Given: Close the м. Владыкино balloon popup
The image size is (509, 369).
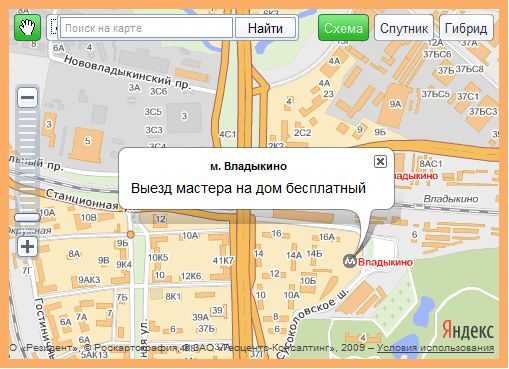Looking at the screenshot, I should click(x=380, y=162).
